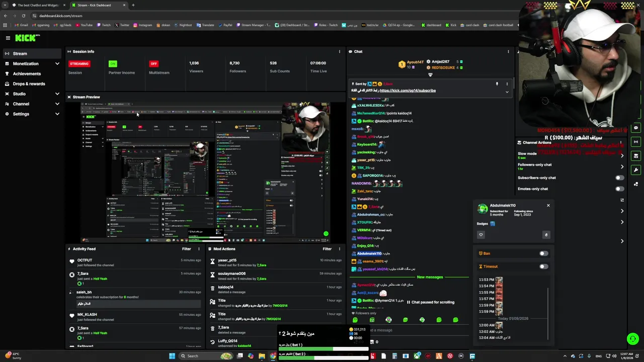The image size is (644, 362).
Task: Expand the pinned message chevron
Action: click(x=507, y=92)
